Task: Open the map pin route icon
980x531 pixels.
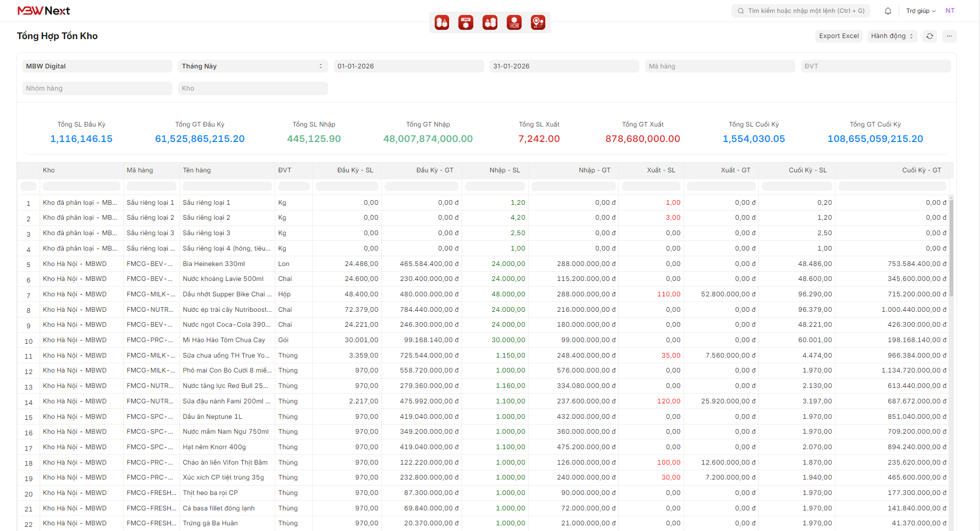Action: (x=538, y=23)
